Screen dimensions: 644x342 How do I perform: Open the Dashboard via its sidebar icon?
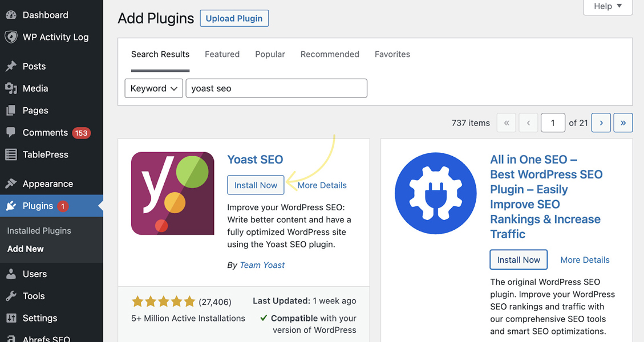coord(11,14)
